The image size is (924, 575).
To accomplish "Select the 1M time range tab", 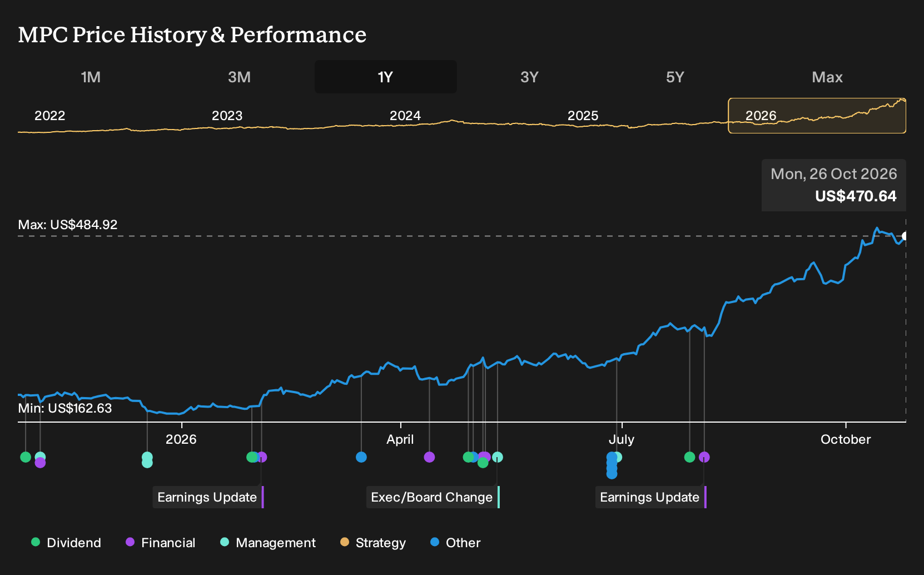I will (91, 77).
